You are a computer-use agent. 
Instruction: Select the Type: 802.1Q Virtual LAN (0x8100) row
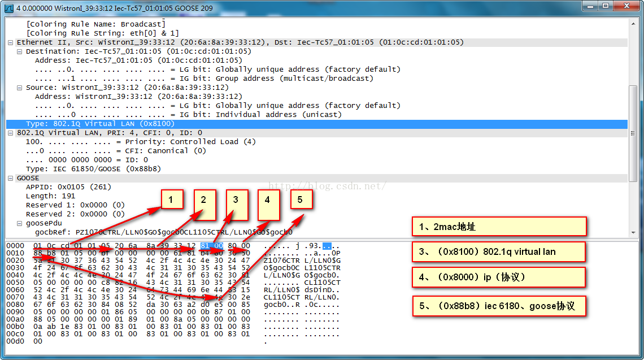point(317,124)
